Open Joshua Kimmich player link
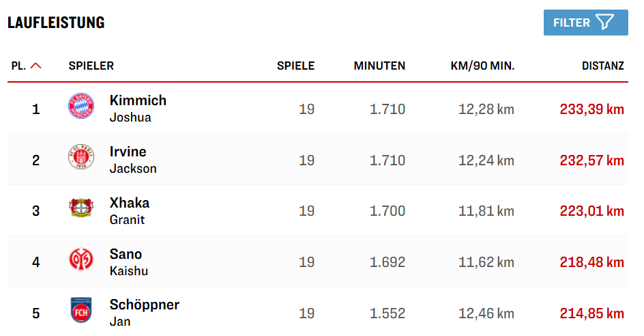Screen dimensions: 644x336 coord(138,108)
